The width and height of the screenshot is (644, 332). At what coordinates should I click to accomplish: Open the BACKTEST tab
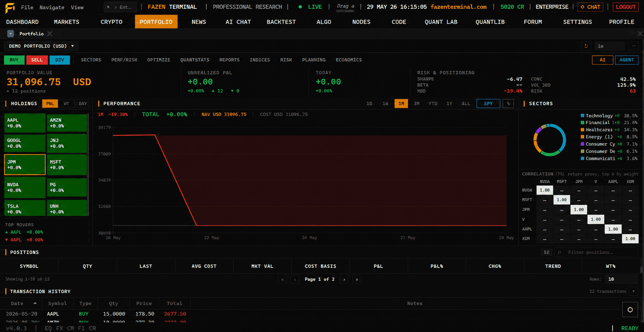click(281, 22)
